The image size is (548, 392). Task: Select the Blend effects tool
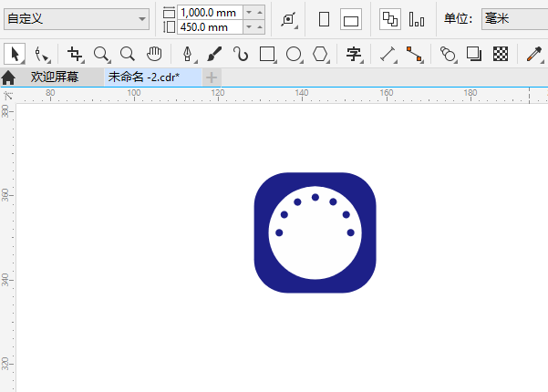point(448,55)
